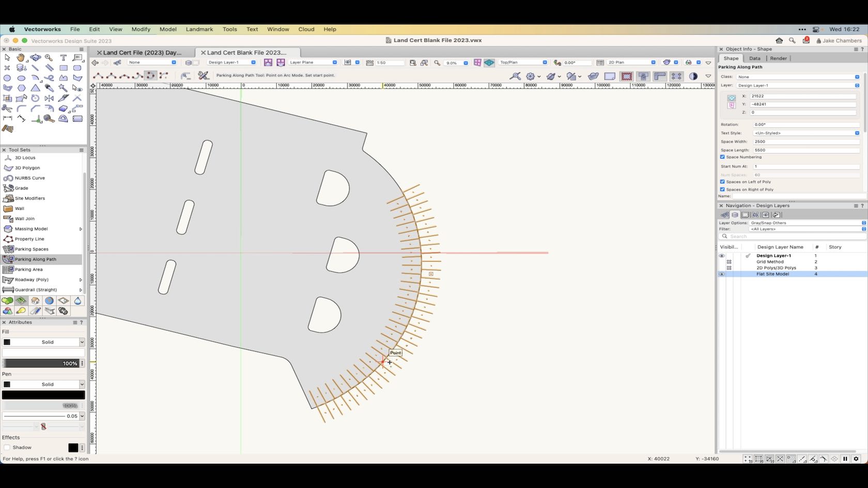Expand the Massing Model tool flyout arrow
The height and width of the screenshot is (488, 868).
click(81, 229)
